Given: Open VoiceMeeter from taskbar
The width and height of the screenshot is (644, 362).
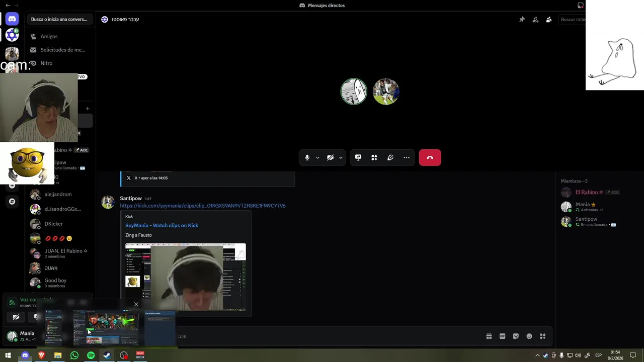Looking at the screenshot, I should click(x=140, y=355).
